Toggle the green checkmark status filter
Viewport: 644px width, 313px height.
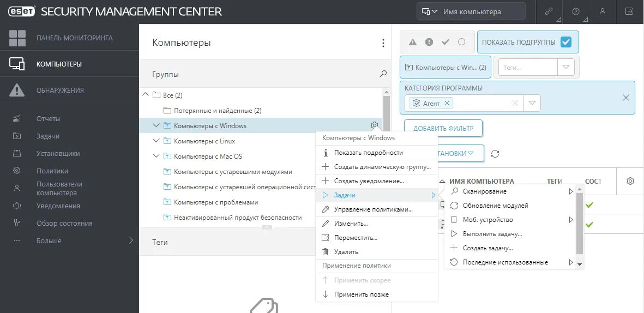pos(445,42)
